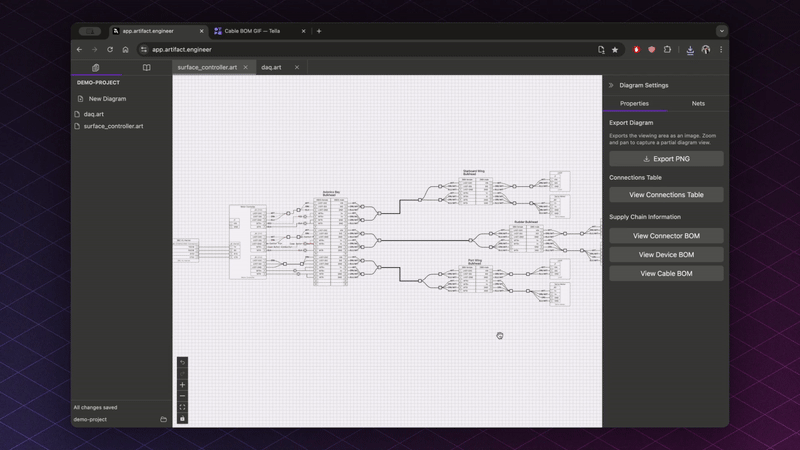The width and height of the screenshot is (800, 450).
Task: Go back in browser history
Action: 79,49
